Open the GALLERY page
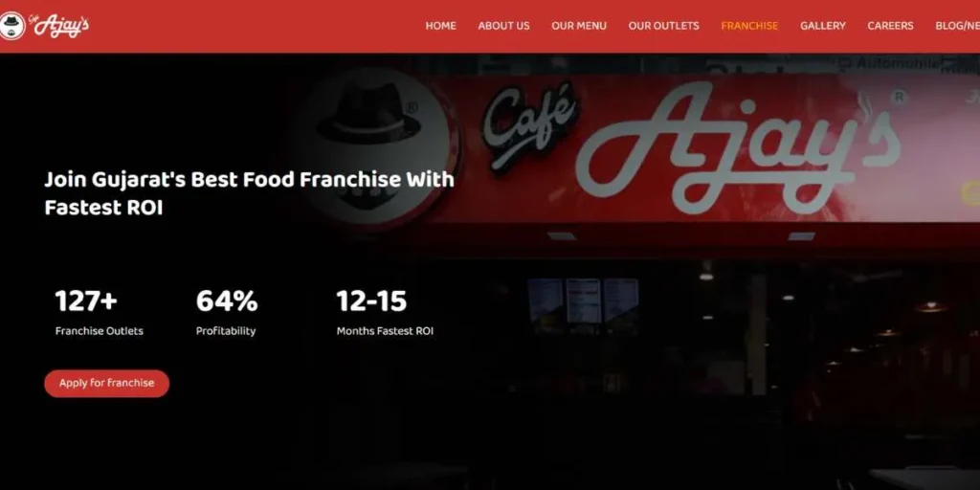 pos(822,26)
